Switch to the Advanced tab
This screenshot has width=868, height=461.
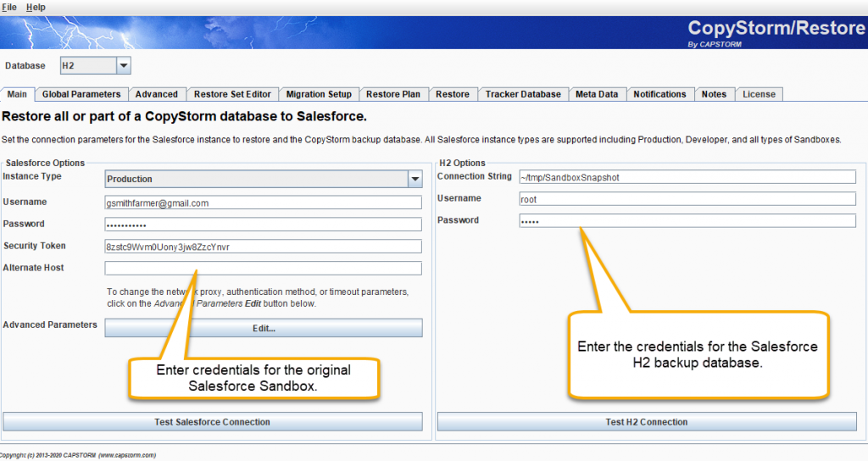(157, 94)
